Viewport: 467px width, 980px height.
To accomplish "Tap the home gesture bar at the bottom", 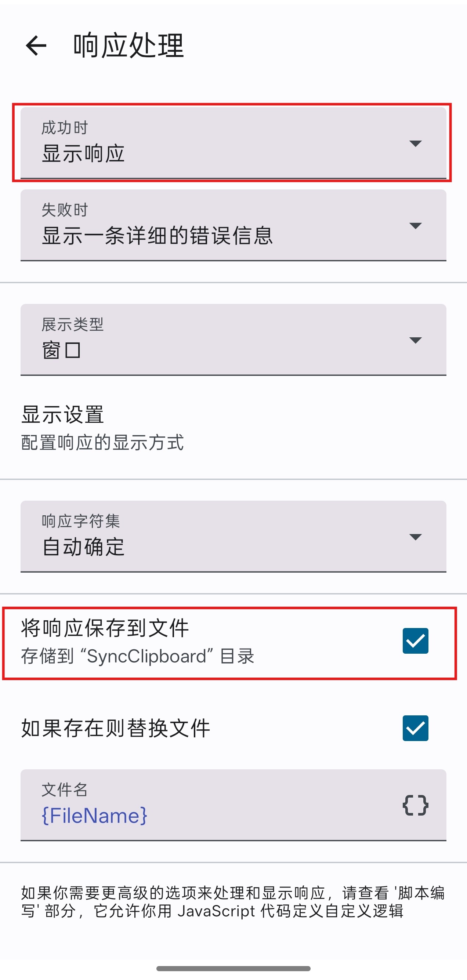I will [233, 968].
